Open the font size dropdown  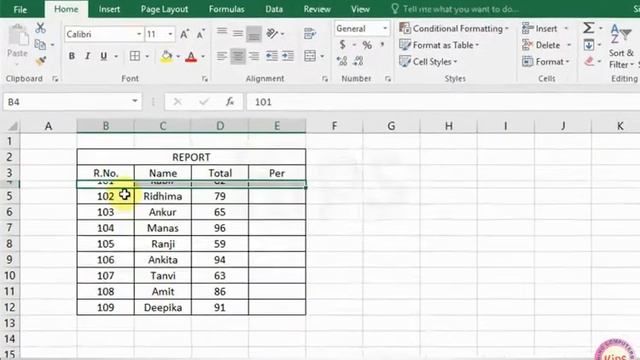(x=170, y=34)
